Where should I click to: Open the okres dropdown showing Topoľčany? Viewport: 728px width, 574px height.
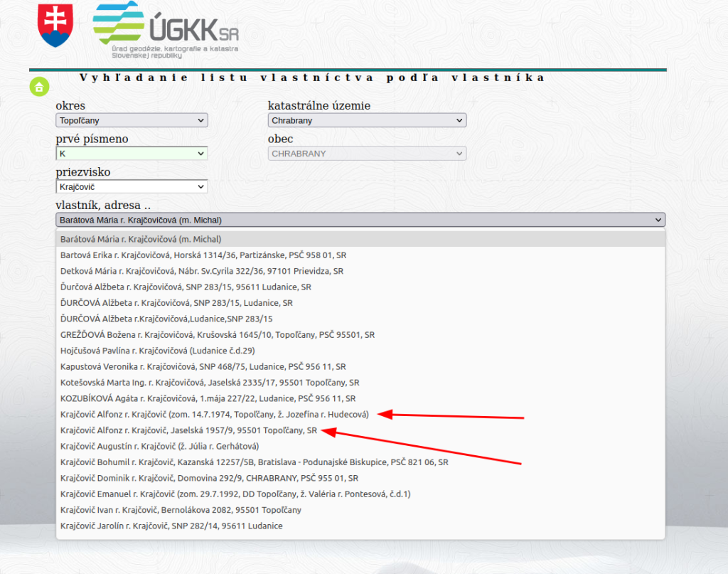point(132,120)
